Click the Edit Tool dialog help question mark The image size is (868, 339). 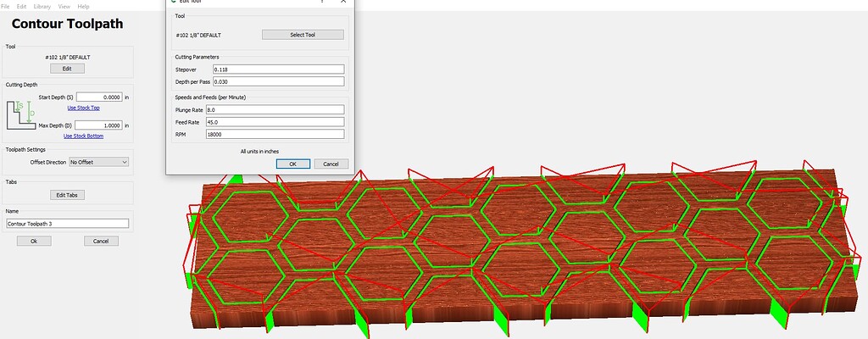coord(322,2)
